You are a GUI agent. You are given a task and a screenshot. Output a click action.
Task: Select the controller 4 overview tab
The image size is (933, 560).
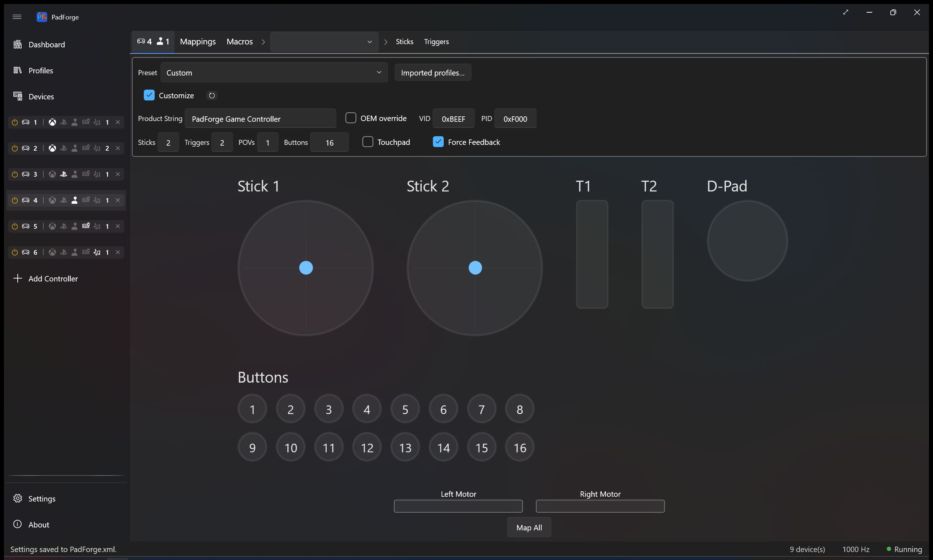[x=153, y=42]
